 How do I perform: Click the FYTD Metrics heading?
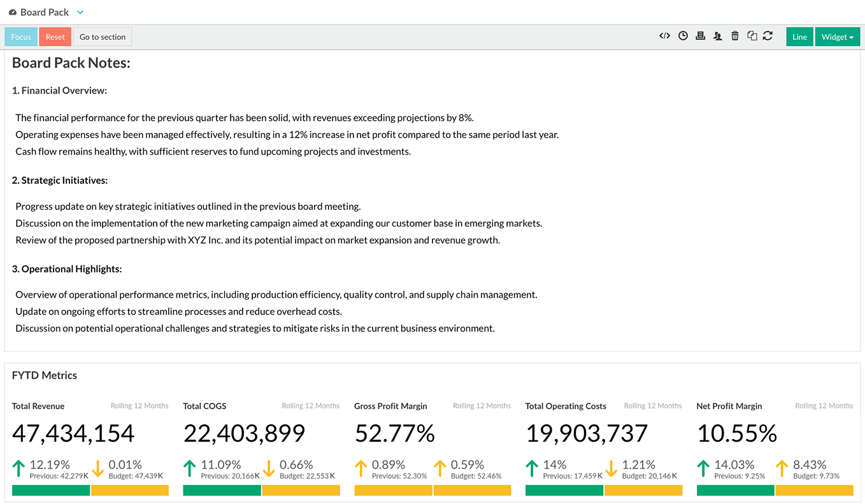[44, 375]
